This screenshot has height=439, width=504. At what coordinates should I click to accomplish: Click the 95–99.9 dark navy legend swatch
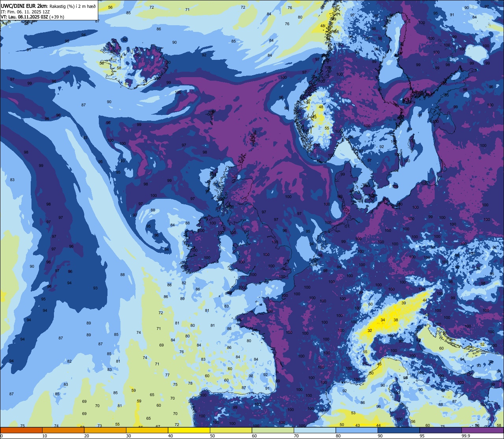(x=441, y=430)
